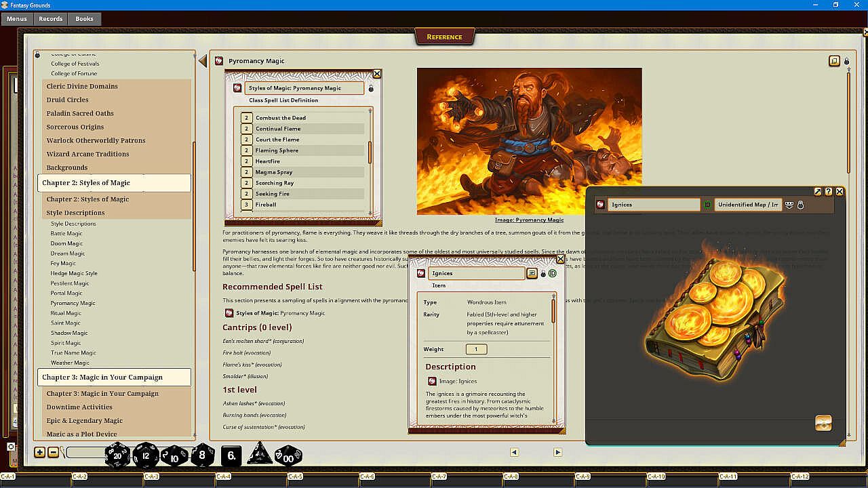
Task: Edit the Unidentified Map name field
Action: coord(748,204)
